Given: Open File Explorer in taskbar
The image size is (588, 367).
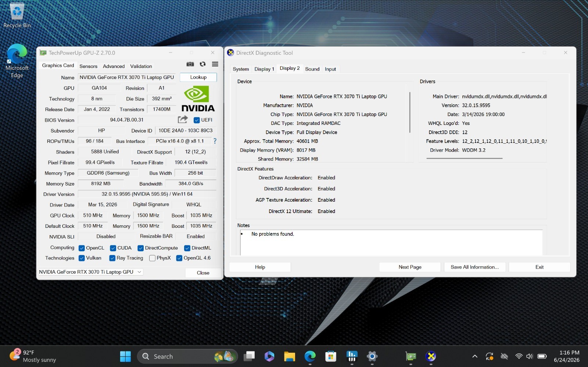Looking at the screenshot, I should pyautogui.click(x=290, y=356).
